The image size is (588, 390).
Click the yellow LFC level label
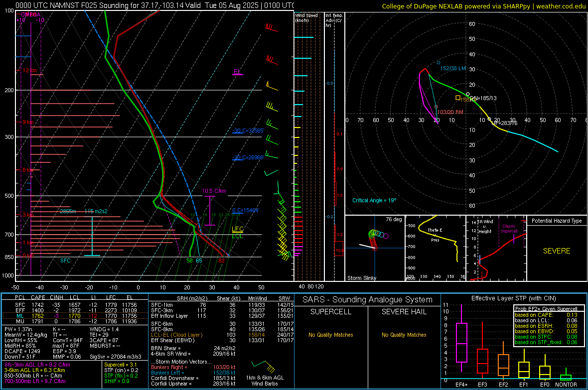coord(237,229)
